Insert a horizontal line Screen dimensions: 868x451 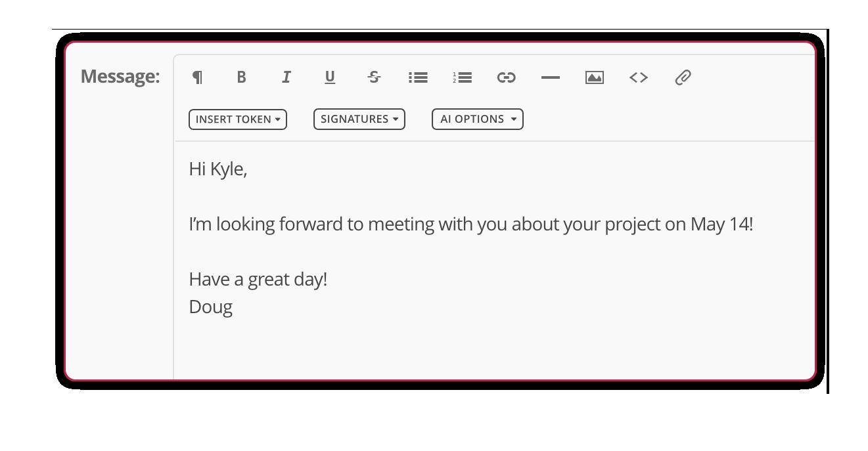pos(550,77)
